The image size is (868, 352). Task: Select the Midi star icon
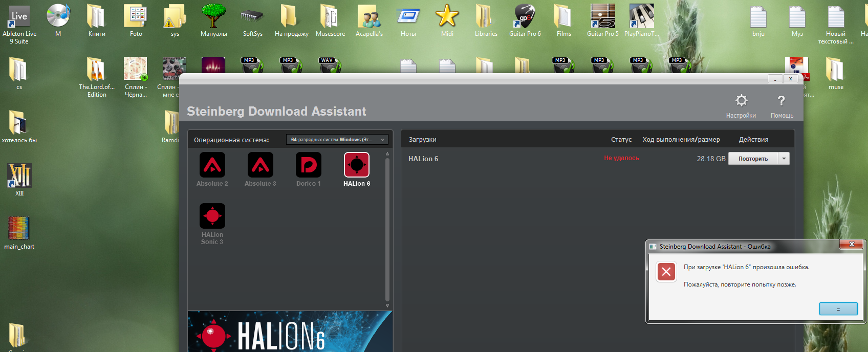click(x=447, y=20)
